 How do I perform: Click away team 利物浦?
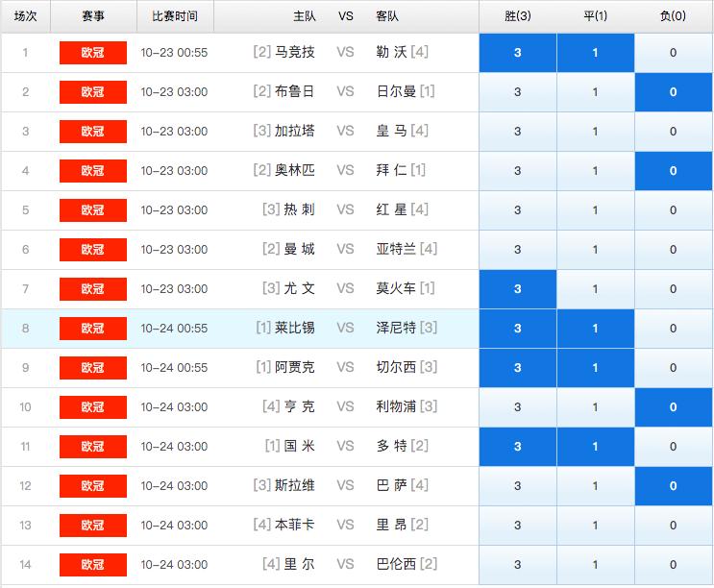[396, 406]
